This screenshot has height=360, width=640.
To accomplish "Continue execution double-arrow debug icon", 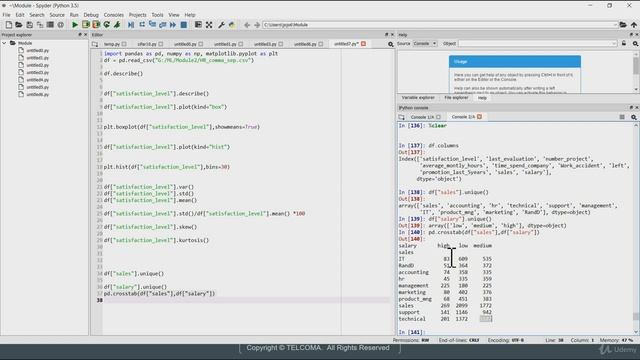I will (x=173, y=25).
